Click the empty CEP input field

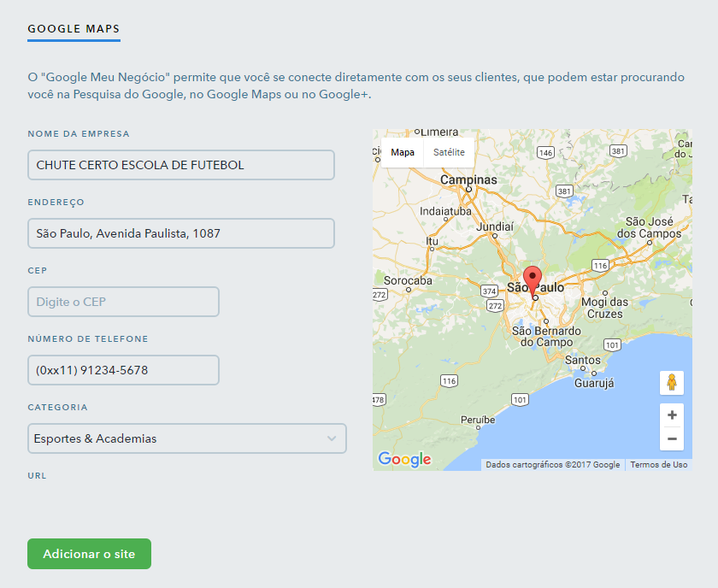(123, 302)
